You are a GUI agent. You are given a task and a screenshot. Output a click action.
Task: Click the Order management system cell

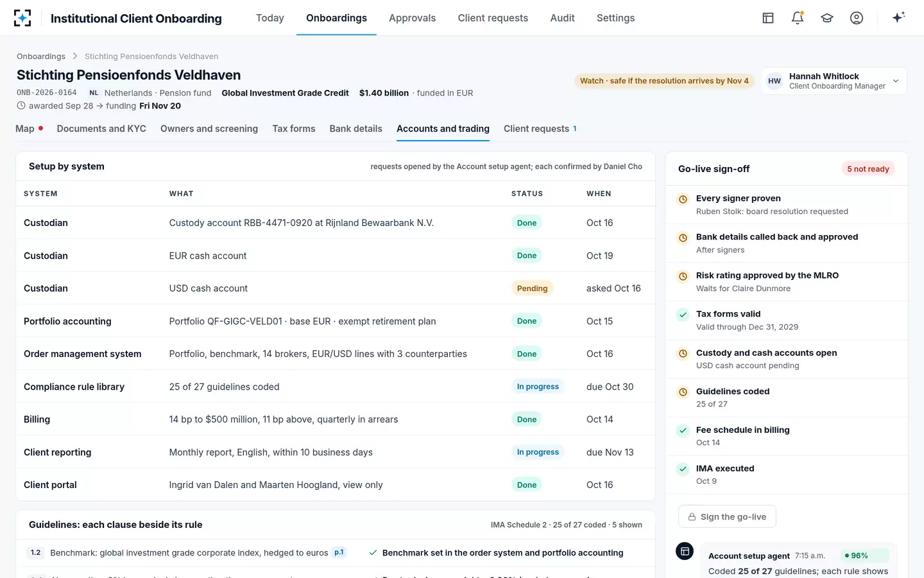pyautogui.click(x=83, y=354)
